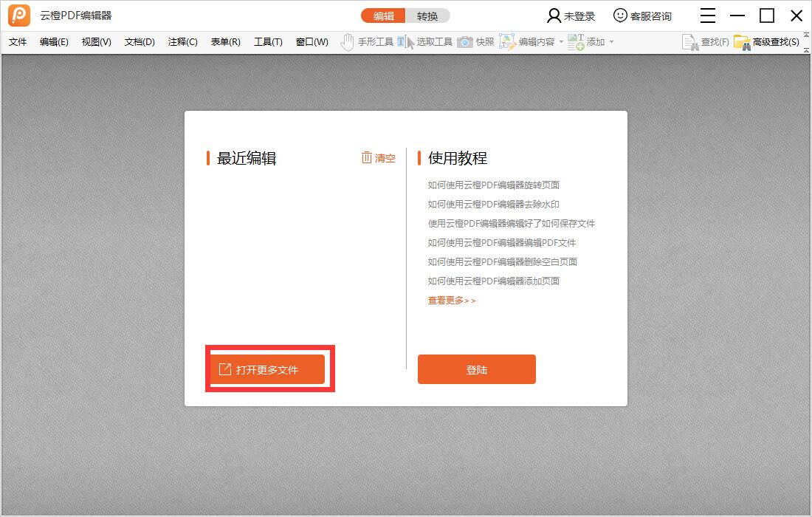Screen dimensions: 812x517
Task: Open the 编辑(E) menu
Action: click(x=54, y=42)
